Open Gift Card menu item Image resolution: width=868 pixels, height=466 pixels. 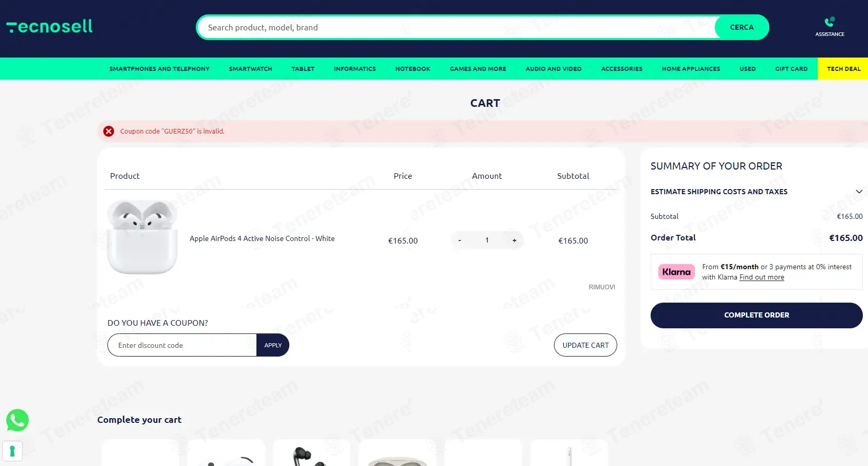(x=791, y=69)
